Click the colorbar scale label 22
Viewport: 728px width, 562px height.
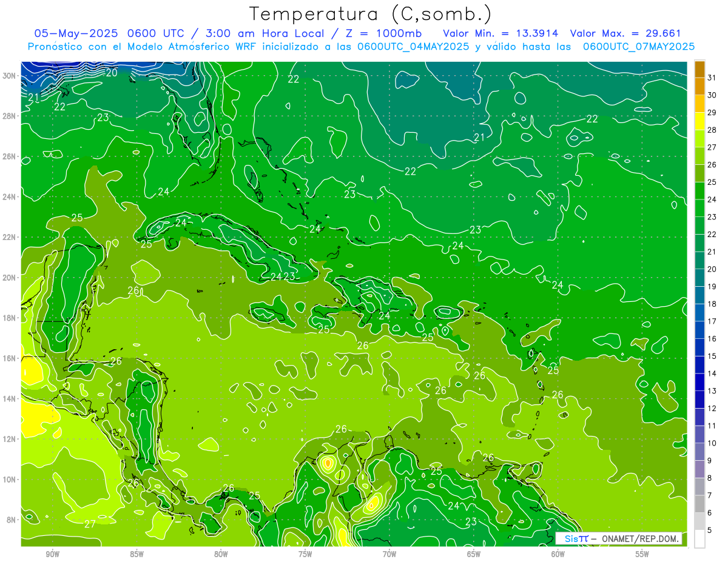tap(712, 234)
